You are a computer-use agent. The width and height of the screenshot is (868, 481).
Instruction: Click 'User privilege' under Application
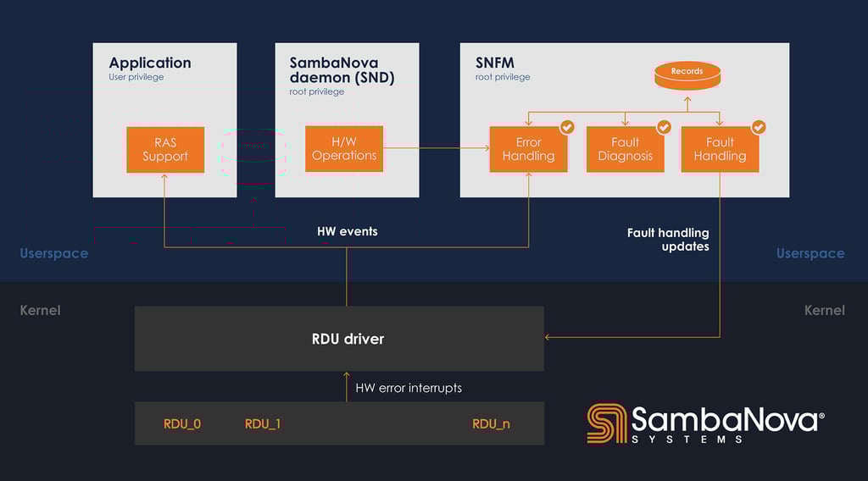point(136,77)
